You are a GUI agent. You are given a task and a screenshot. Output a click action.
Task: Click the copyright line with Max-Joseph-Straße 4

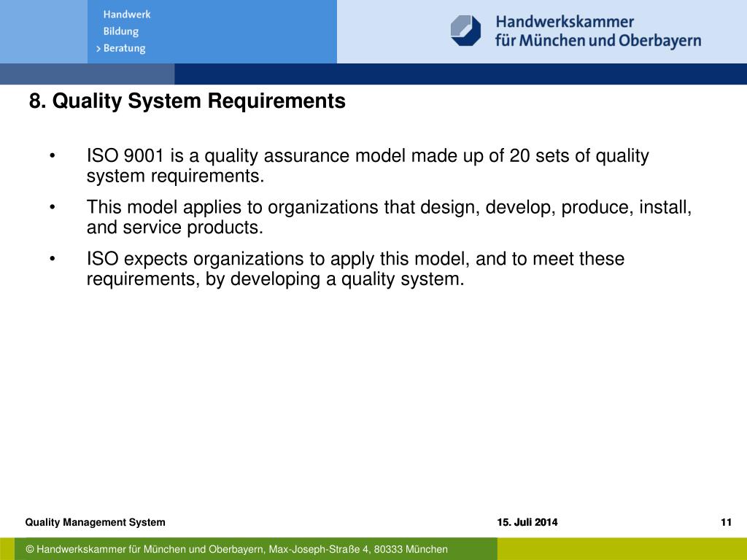(237, 549)
